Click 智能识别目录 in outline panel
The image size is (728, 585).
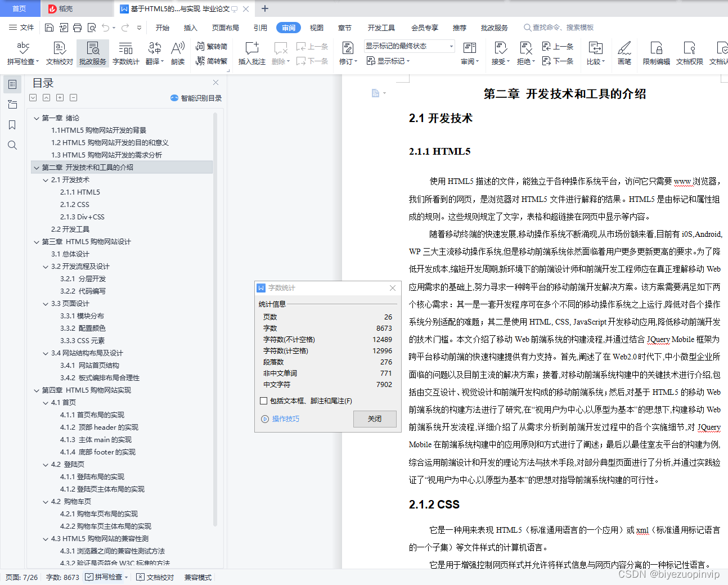point(196,98)
